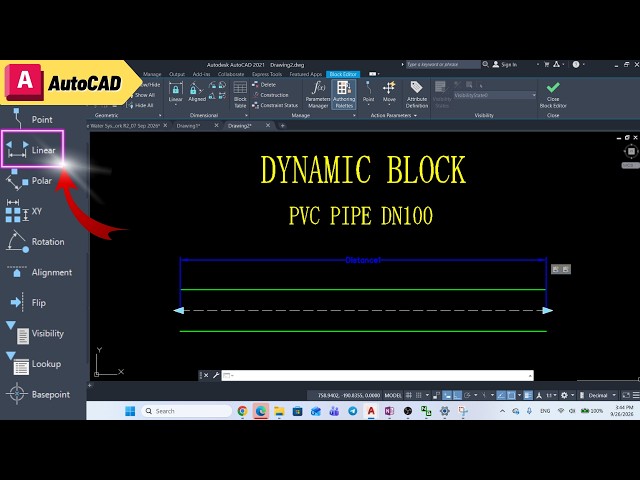The height and width of the screenshot is (480, 640).
Task: Open OneNote from the taskbar
Action: tap(389, 411)
